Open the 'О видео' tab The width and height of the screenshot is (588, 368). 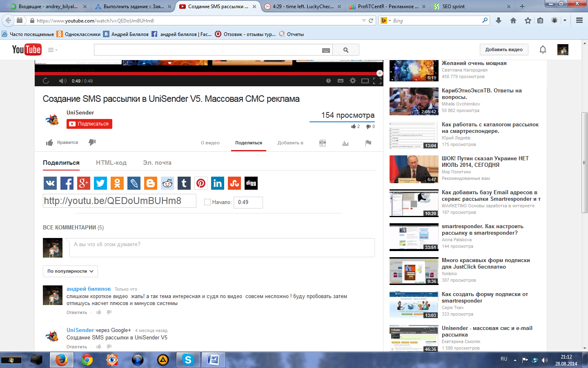coord(210,143)
